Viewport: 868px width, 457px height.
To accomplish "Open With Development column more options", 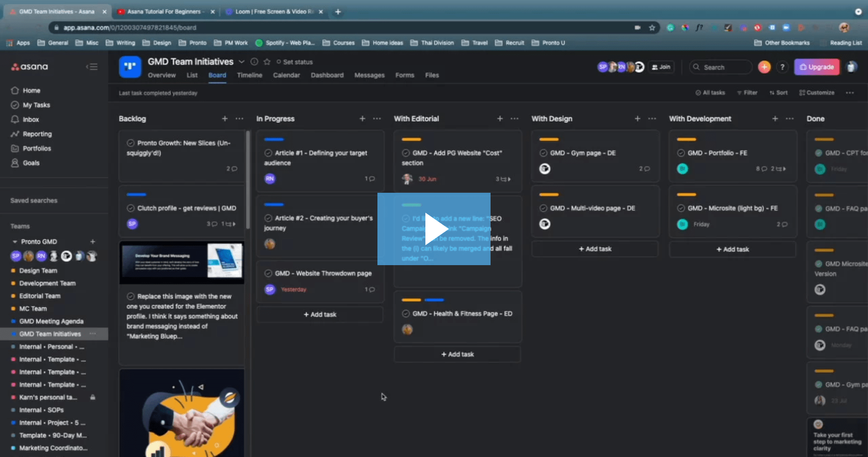I will click(790, 119).
